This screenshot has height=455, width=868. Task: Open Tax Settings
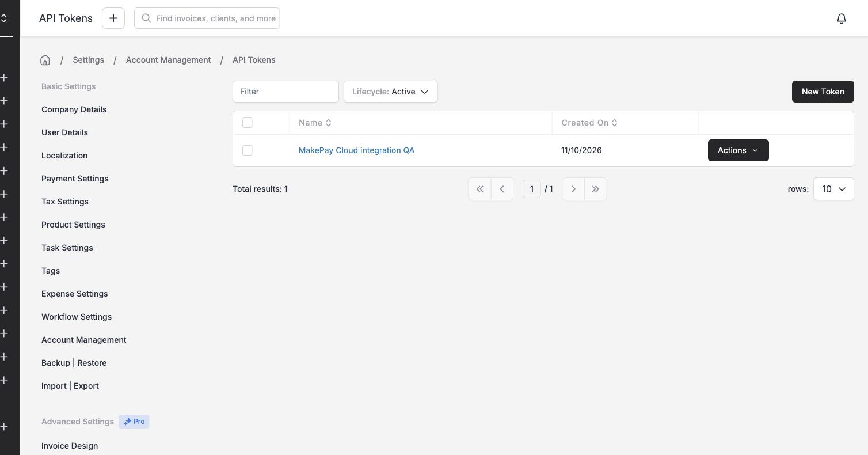(65, 202)
